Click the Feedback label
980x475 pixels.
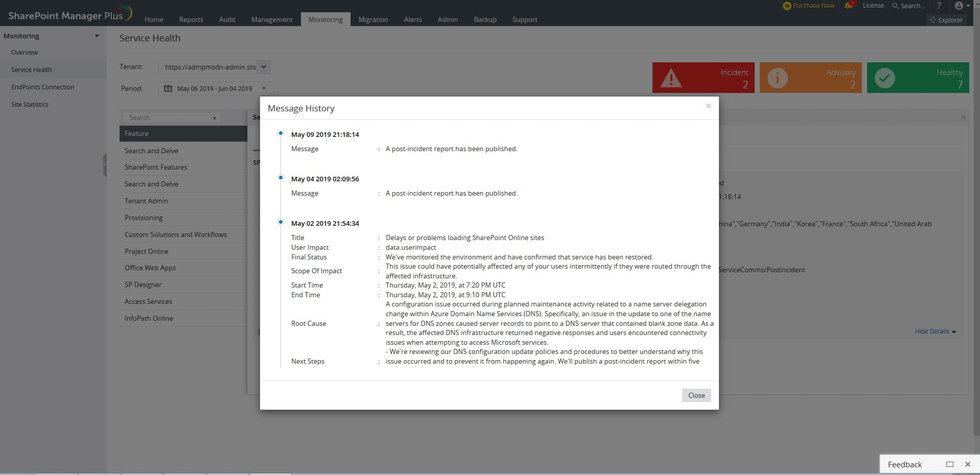[x=905, y=464]
